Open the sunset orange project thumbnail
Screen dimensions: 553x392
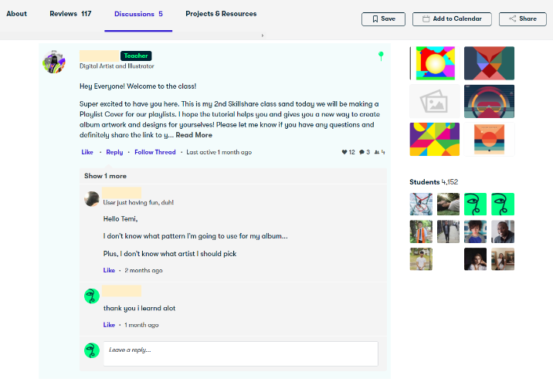(489, 139)
